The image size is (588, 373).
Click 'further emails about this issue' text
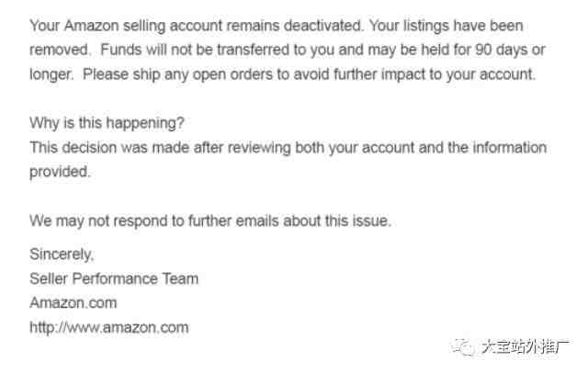click(x=289, y=220)
